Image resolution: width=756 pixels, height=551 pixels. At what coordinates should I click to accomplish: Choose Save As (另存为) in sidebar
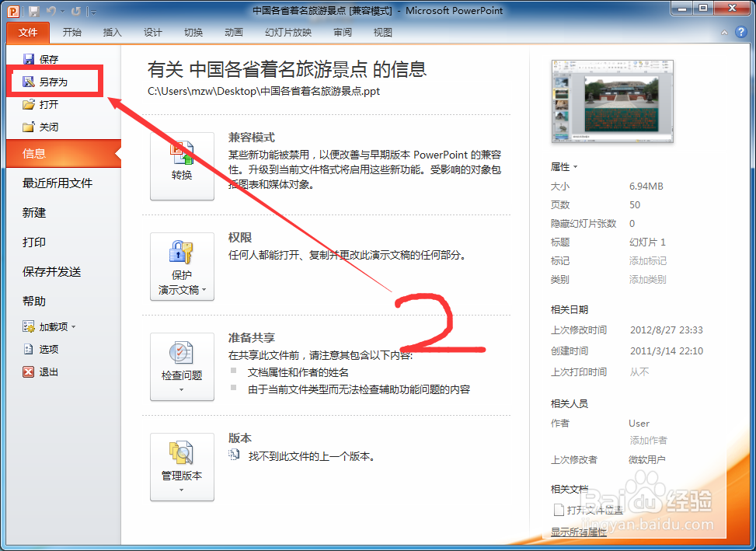pos(54,82)
